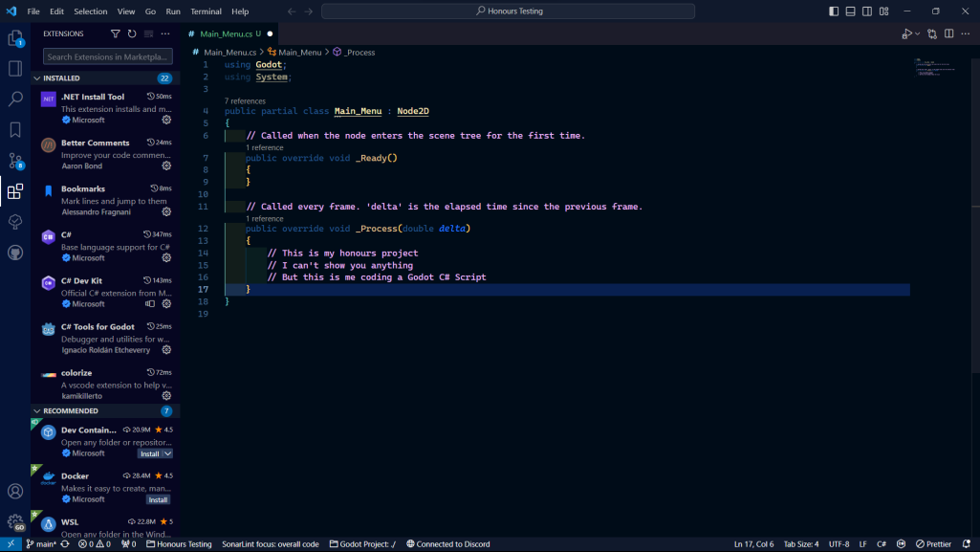The height and width of the screenshot is (552, 980).
Task: Collapse the RECOMMENDED extensions section
Action: pos(38,409)
